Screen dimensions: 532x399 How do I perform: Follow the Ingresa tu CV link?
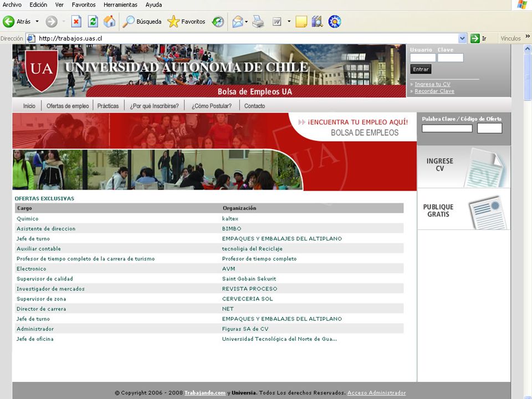(x=432, y=84)
